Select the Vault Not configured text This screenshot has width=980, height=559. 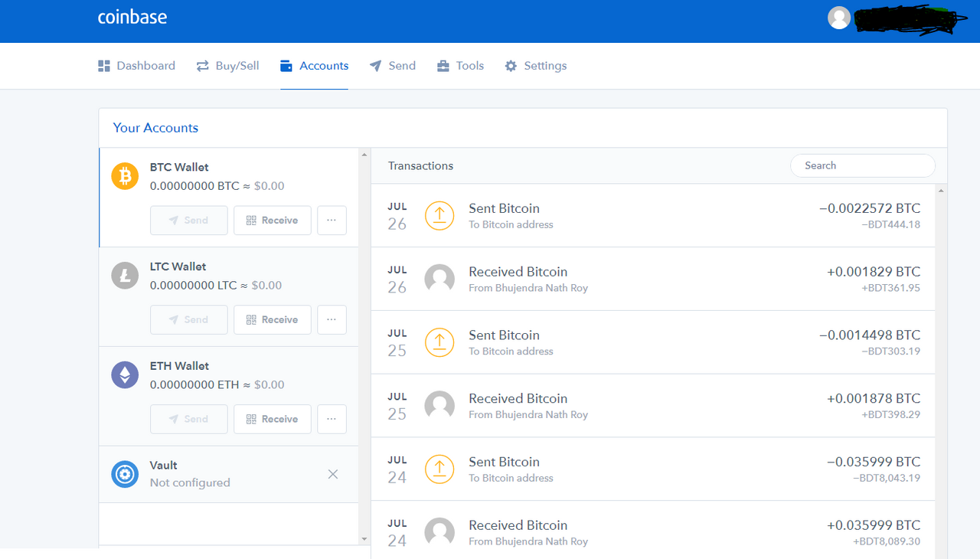[190, 482]
